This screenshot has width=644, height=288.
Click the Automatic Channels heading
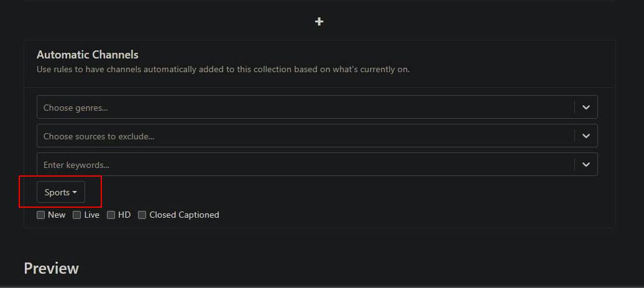88,55
